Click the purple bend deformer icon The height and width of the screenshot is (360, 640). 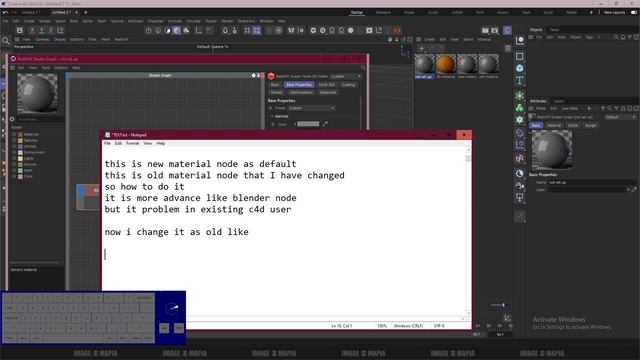[520, 133]
